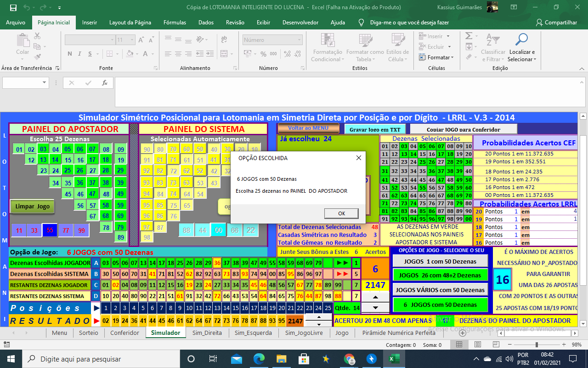Click the Excel icon in the taskbar
588x368 pixels.
[394, 359]
